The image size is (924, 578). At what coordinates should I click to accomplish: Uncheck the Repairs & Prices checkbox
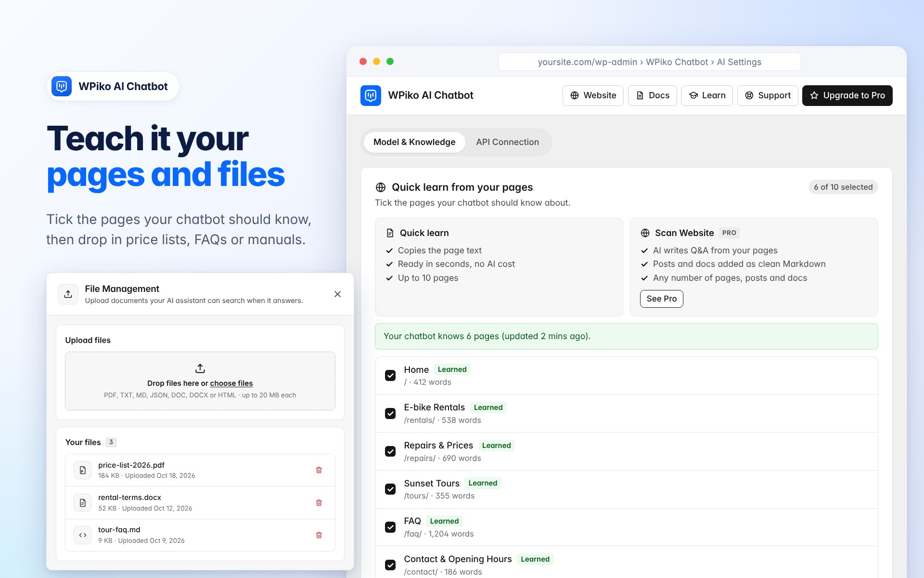pos(390,451)
